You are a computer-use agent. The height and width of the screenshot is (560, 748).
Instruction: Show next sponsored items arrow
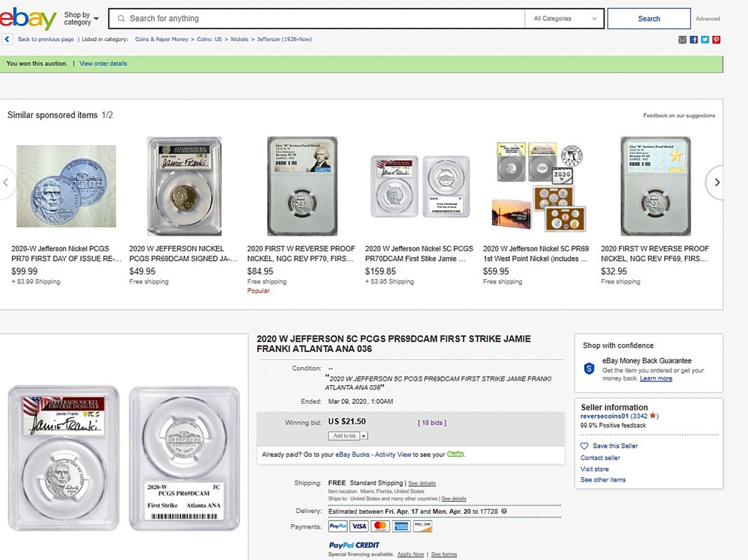point(714,182)
